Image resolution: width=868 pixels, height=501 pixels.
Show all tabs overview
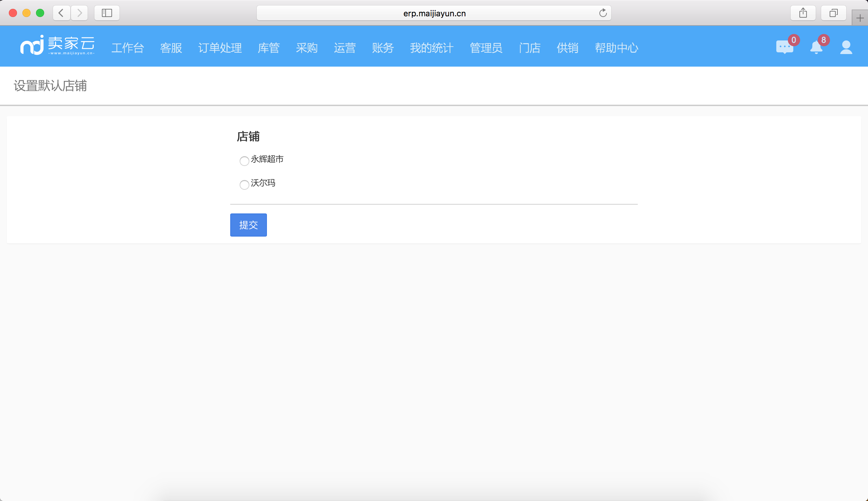tap(834, 13)
